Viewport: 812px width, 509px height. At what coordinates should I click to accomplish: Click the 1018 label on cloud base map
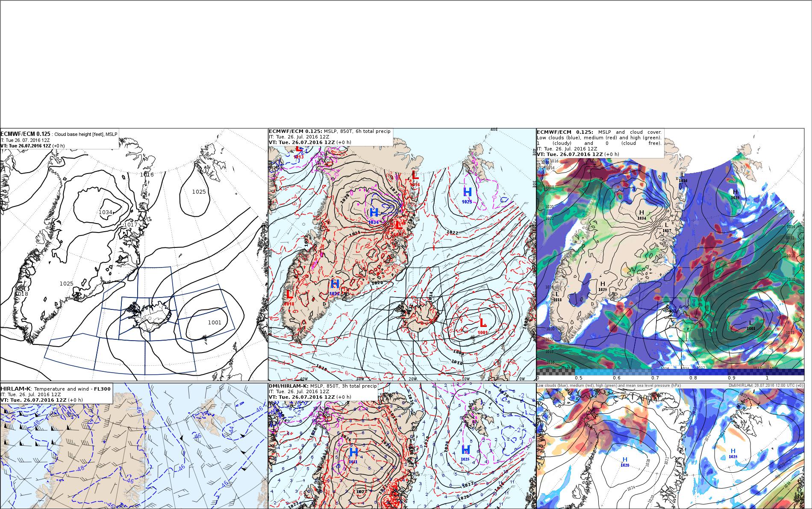tap(21, 294)
